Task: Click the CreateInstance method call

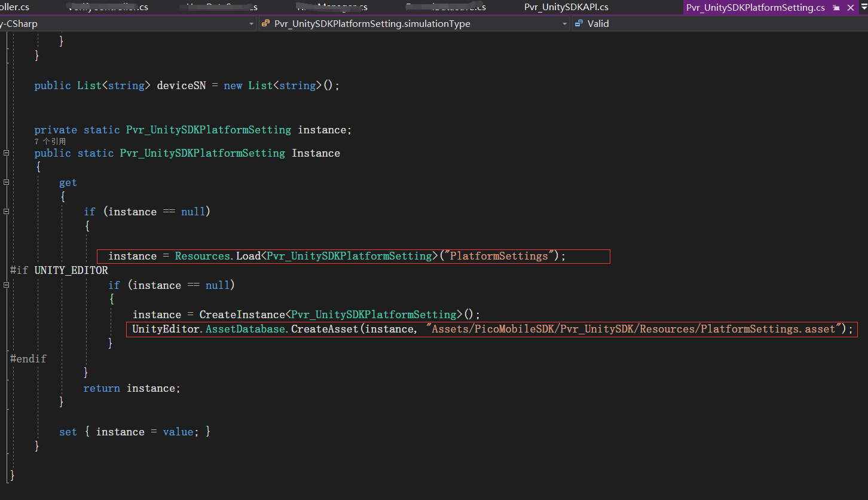Action: coord(242,315)
